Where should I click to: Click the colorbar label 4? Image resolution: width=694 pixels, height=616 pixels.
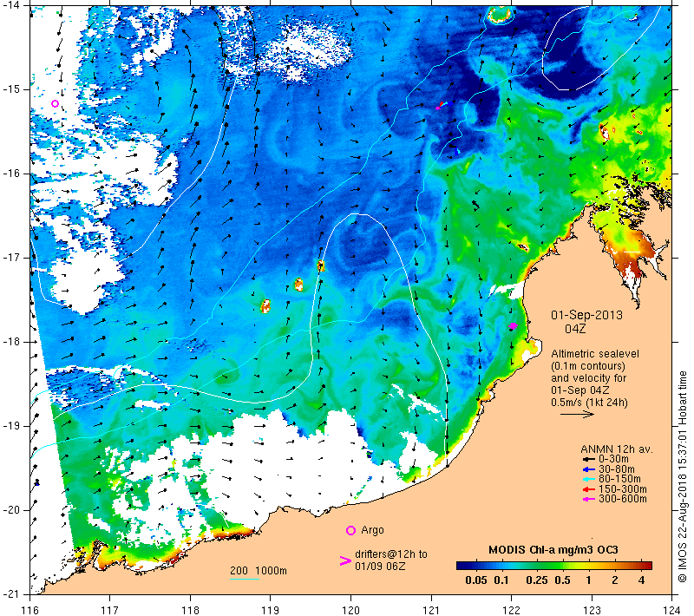tap(642, 580)
